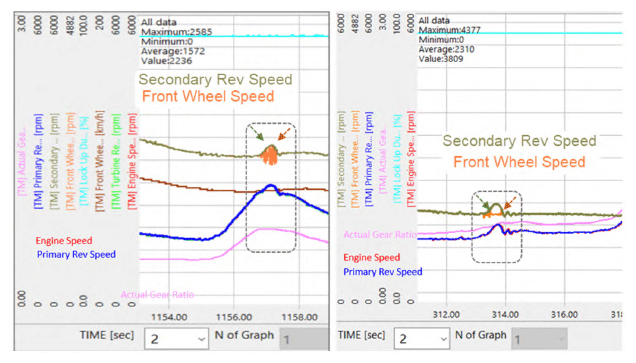Viewport: 636px width, 363px height.
Task: Click 'Average:2310' text in right graph
Action: click(x=446, y=49)
